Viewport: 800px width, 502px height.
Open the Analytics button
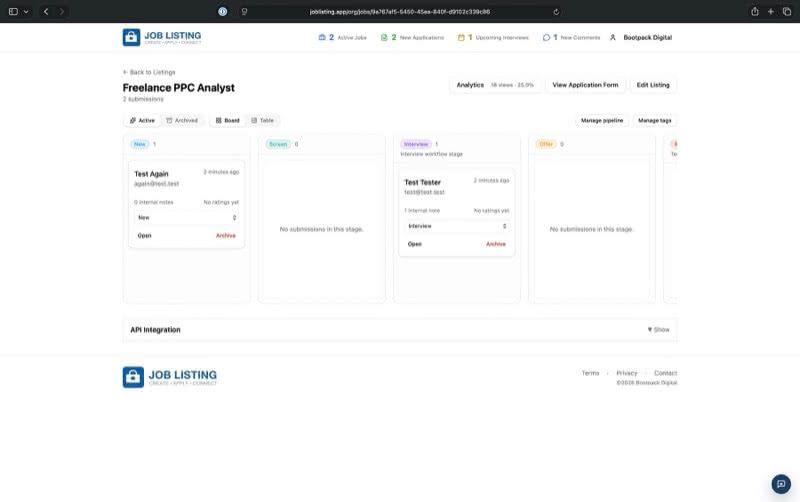[x=495, y=85]
